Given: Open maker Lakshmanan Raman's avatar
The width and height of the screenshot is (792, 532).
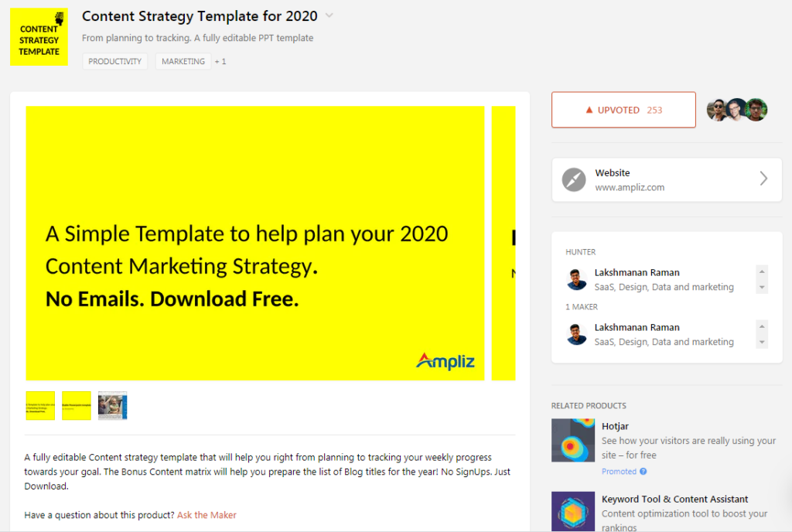Looking at the screenshot, I should tap(576, 334).
